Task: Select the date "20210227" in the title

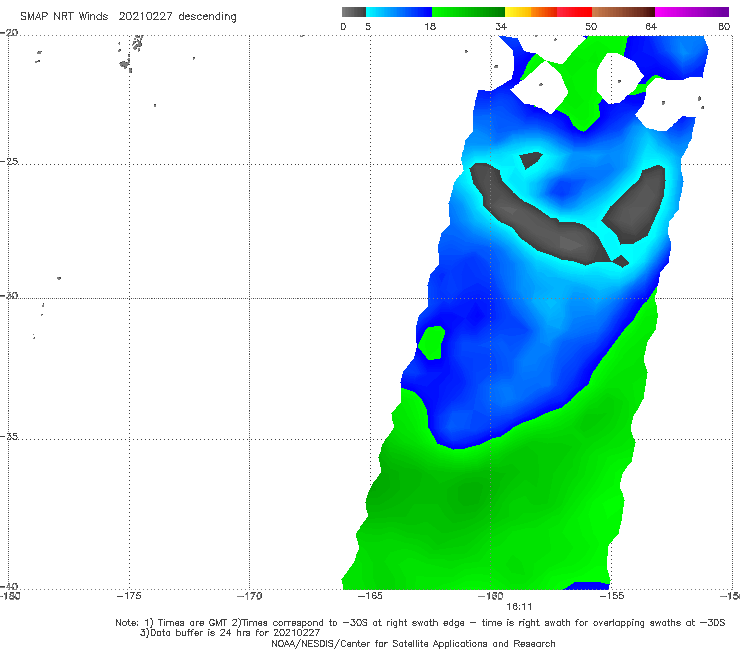Action: 145,17
